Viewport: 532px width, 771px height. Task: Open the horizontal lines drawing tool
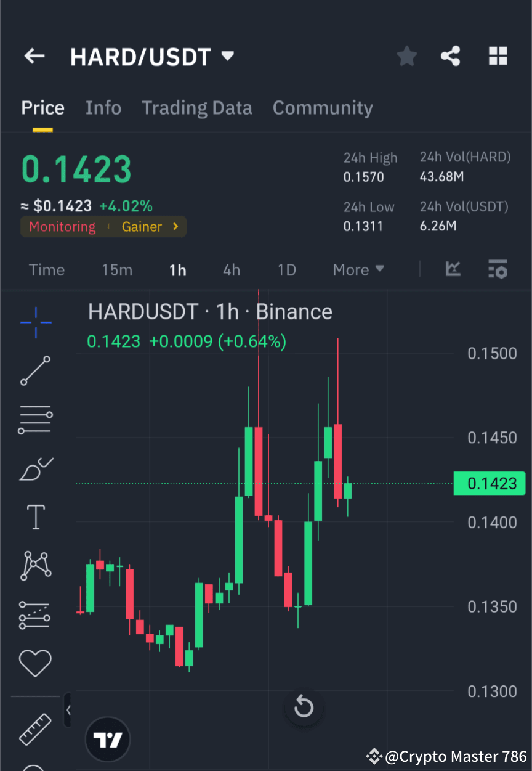coord(35,420)
